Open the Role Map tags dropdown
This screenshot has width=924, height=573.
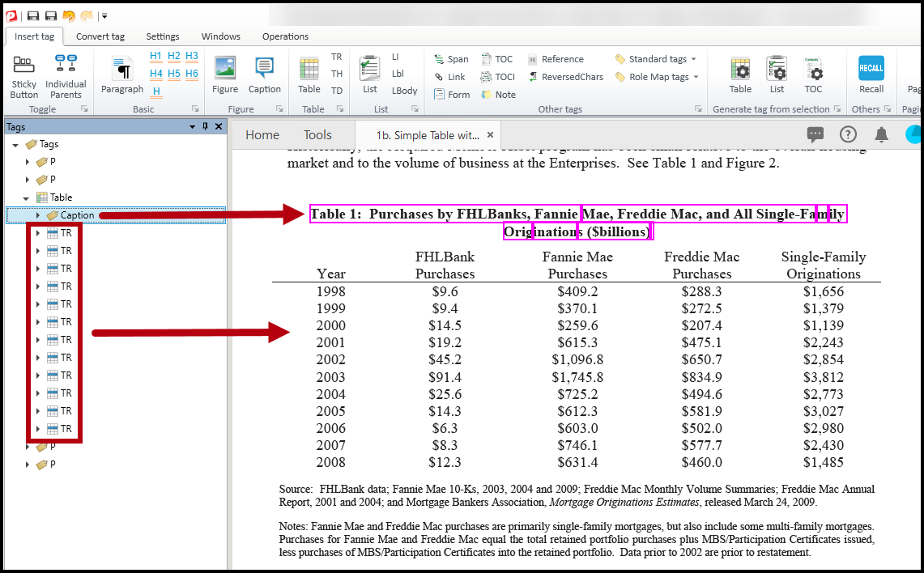[657, 77]
